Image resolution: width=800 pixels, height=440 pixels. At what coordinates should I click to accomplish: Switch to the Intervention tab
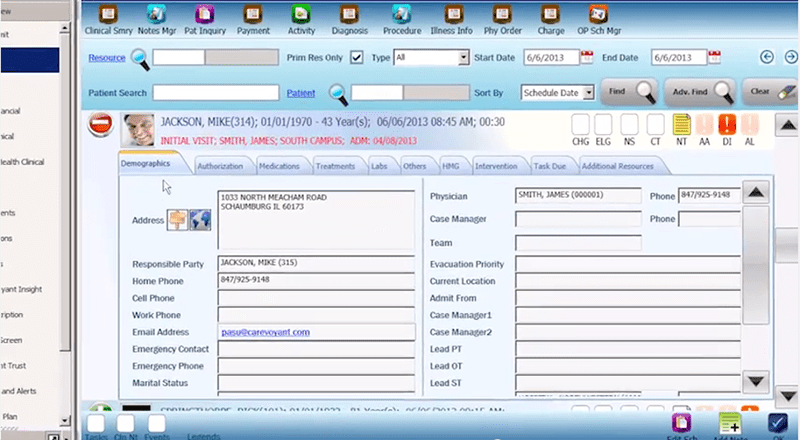coord(496,166)
